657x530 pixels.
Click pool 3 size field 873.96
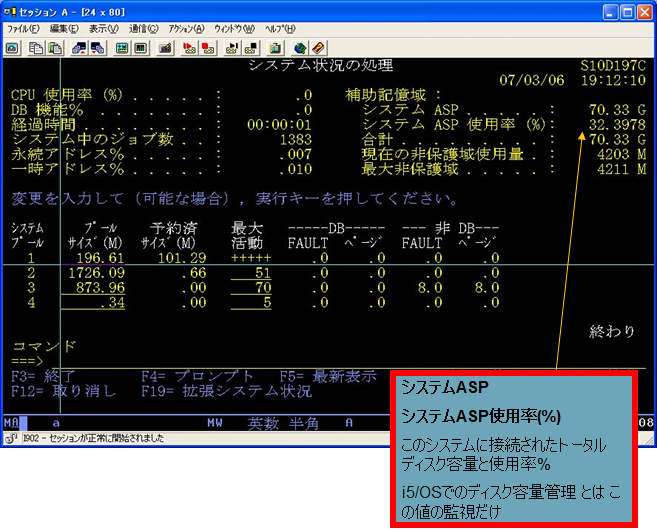point(93,288)
